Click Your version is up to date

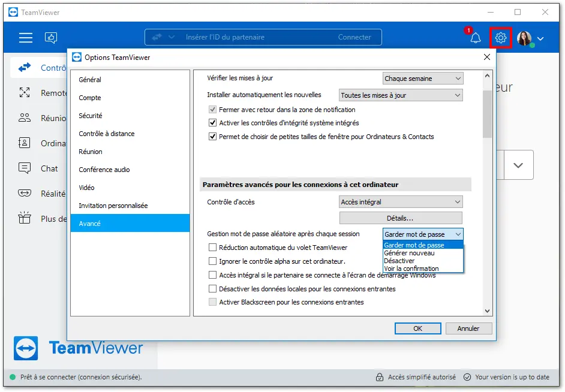tap(512, 377)
